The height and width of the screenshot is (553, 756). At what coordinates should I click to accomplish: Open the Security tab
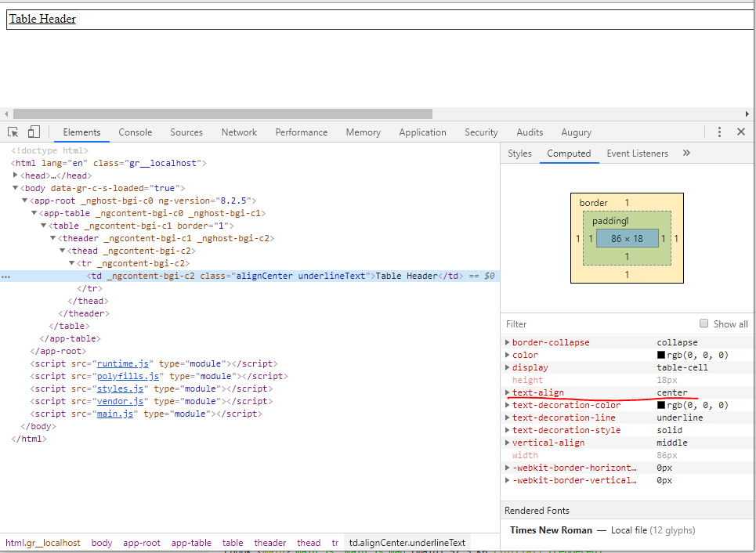[481, 132]
